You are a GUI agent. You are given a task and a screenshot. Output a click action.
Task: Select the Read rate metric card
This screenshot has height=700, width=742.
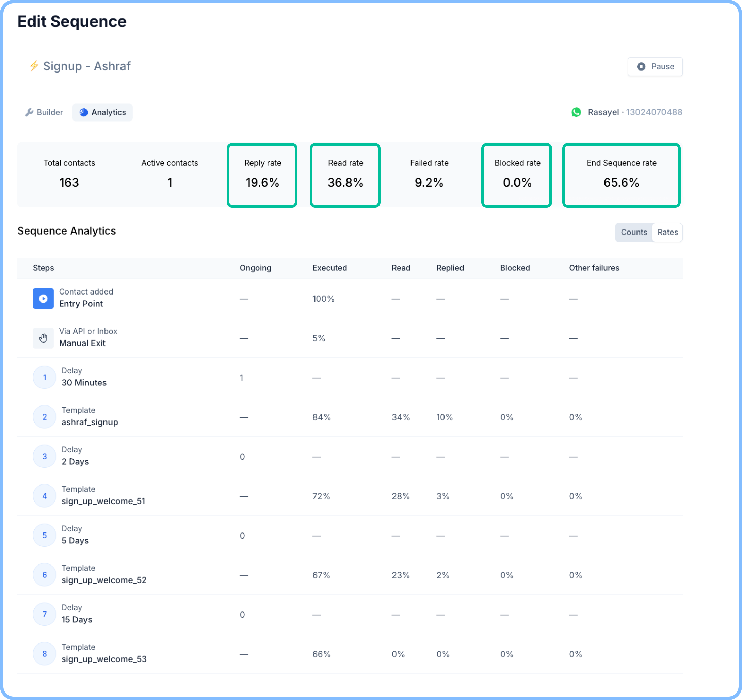pyautogui.click(x=345, y=175)
